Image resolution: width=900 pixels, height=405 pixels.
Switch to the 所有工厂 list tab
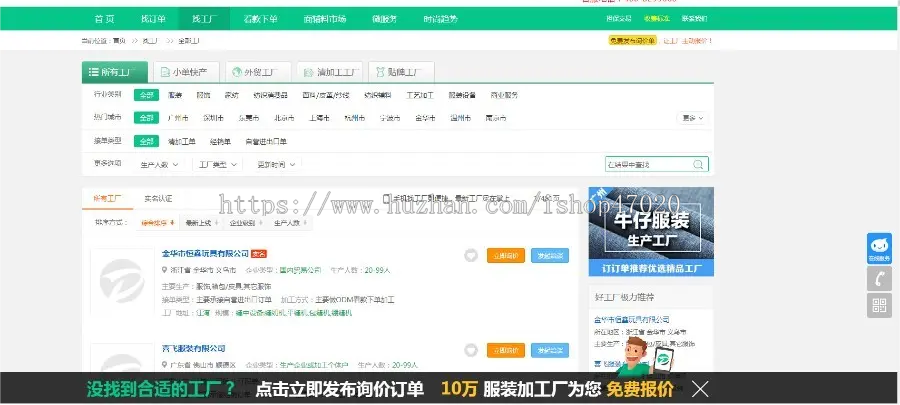tap(107, 198)
